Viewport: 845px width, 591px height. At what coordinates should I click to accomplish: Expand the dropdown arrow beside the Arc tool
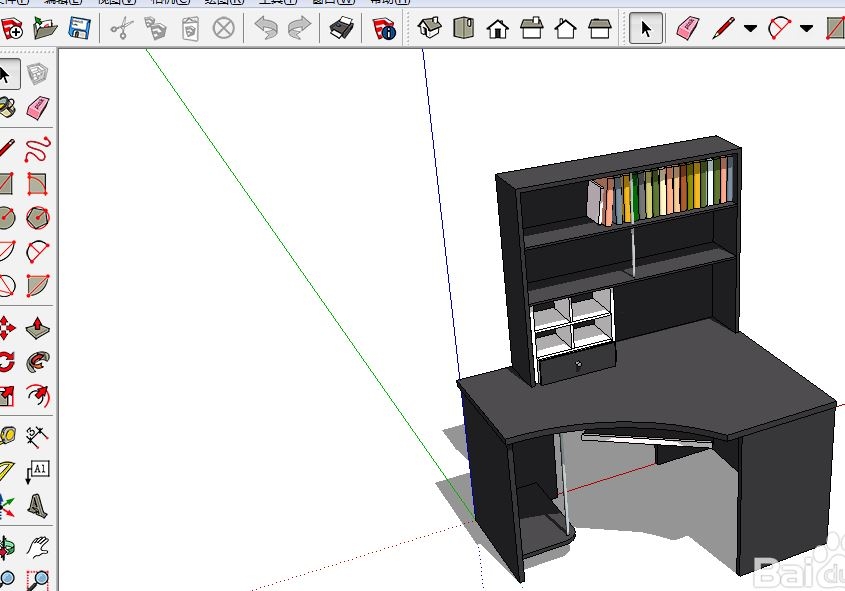(x=806, y=29)
